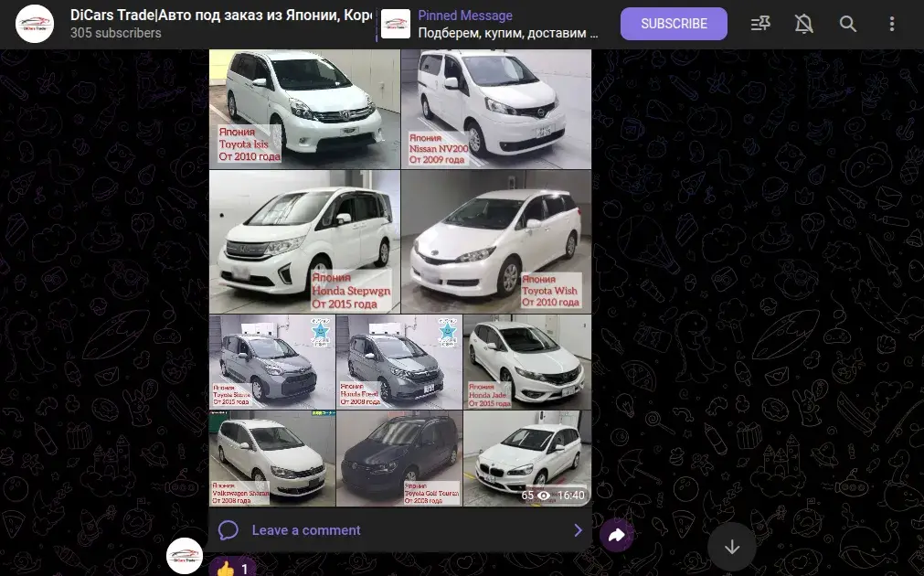Open the Nissan NV200 photo
This screenshot has height=576, width=924.
click(x=496, y=109)
